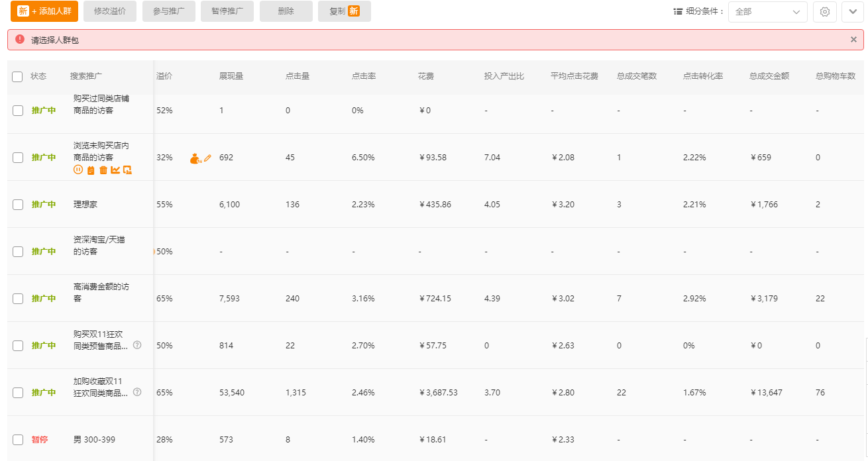868x461 pixels.
Task: Select the 资深淘宝/天猫的访客 row checkbox
Action: 18,252
